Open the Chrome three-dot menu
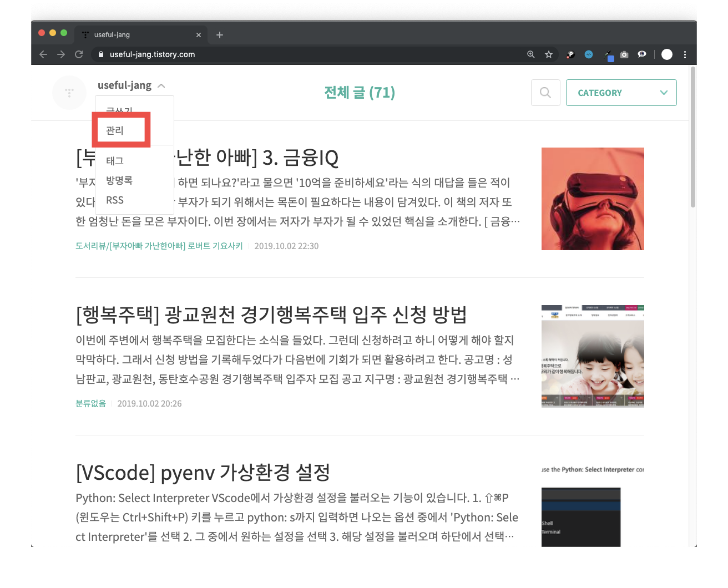The image size is (728, 588). (685, 54)
